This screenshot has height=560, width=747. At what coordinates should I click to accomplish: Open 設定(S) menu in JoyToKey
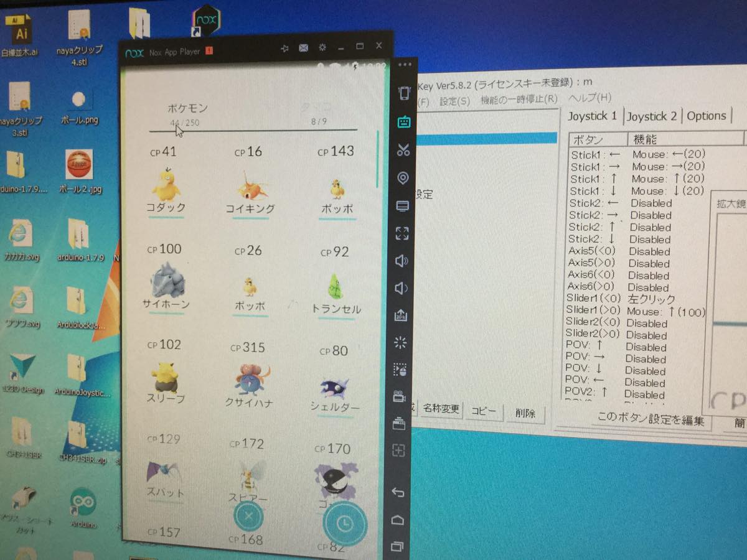click(x=454, y=101)
